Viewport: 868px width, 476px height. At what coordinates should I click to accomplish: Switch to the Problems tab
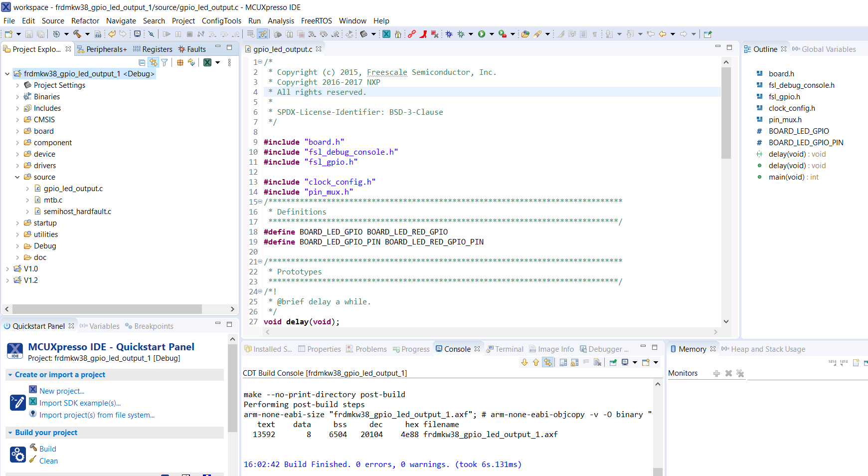(x=371, y=349)
